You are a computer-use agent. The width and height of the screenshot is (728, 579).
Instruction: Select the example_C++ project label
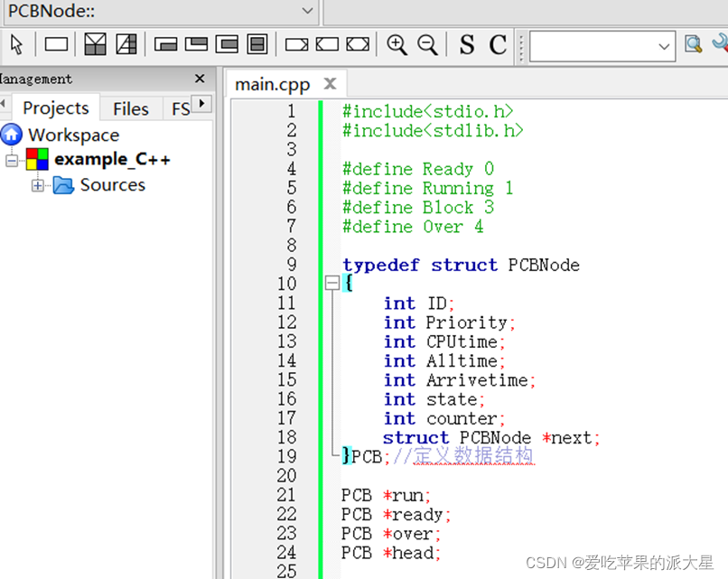click(x=112, y=159)
